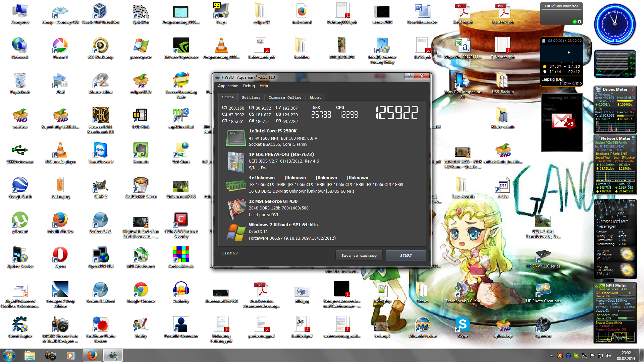Viewport: 644px width, 362px height.
Task: Open the Score tab in Aquamark
Action: (228, 97)
